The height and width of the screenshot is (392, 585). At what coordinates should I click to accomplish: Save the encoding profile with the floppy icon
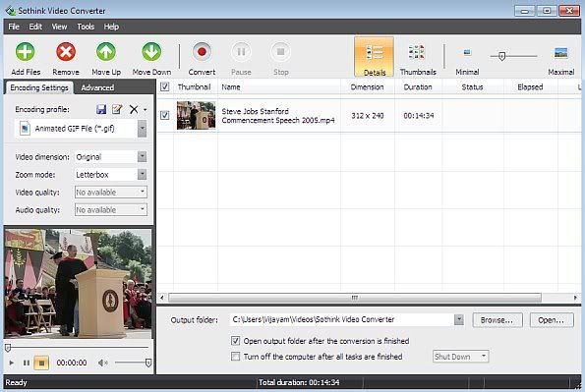tap(101, 109)
